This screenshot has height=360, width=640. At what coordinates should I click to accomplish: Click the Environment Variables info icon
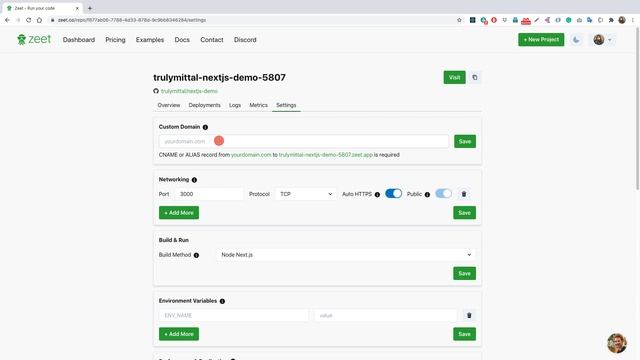[x=222, y=301]
